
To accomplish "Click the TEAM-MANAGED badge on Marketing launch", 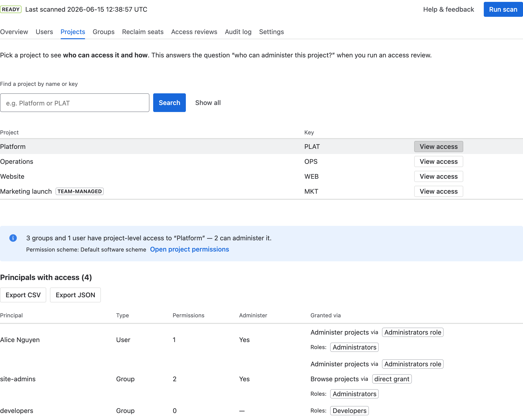I will 80,192.
